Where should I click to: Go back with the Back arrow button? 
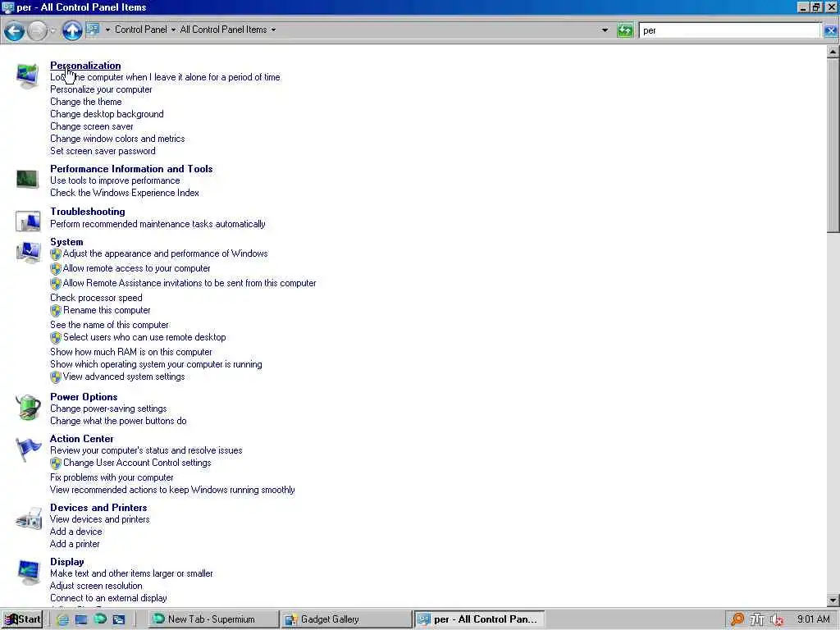[14, 30]
